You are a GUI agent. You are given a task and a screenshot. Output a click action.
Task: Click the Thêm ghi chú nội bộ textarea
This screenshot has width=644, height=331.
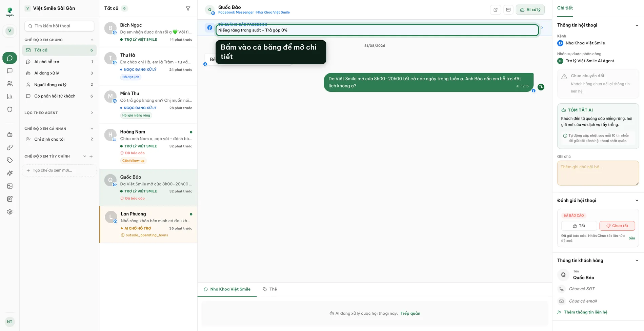coord(598,173)
